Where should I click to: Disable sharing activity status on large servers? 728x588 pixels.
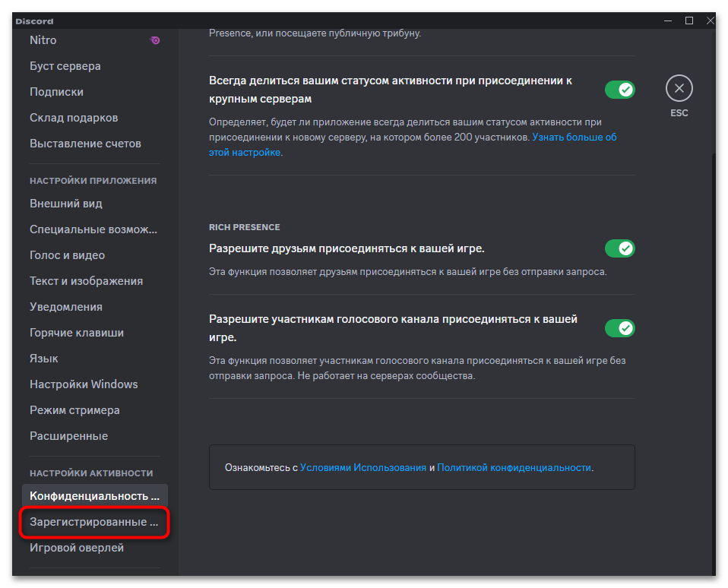pos(619,90)
